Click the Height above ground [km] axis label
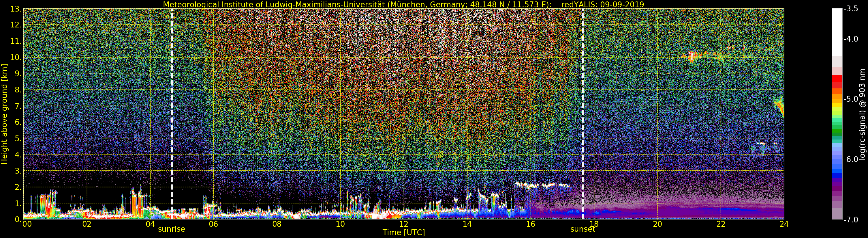The height and width of the screenshot is (238, 868). tap(4, 114)
